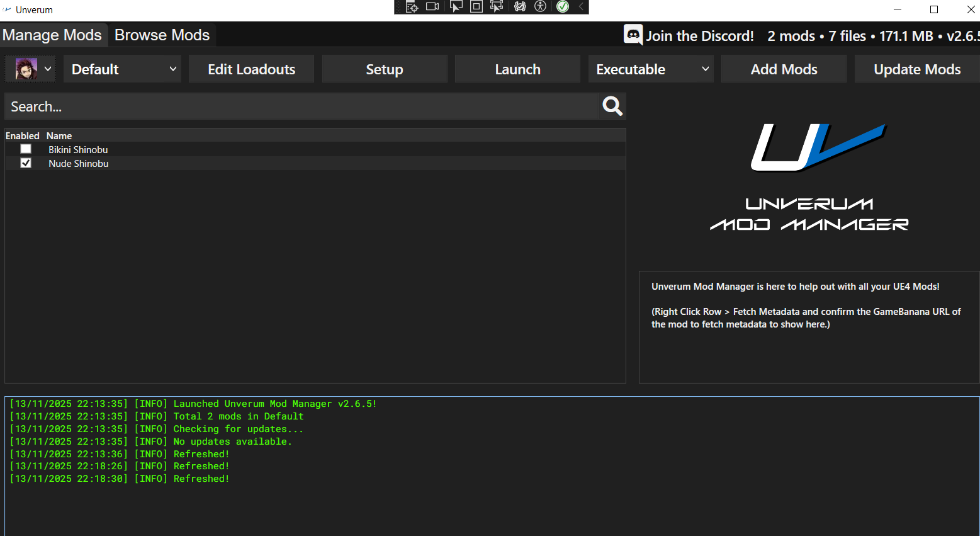Click the Total 2 mods in Default log line

[157, 416]
